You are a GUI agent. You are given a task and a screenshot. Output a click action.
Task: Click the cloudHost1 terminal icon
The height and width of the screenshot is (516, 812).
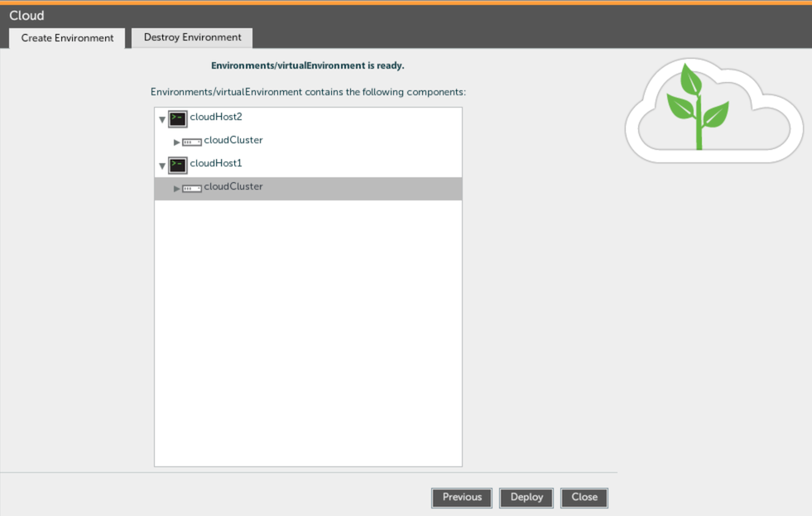[x=177, y=165]
